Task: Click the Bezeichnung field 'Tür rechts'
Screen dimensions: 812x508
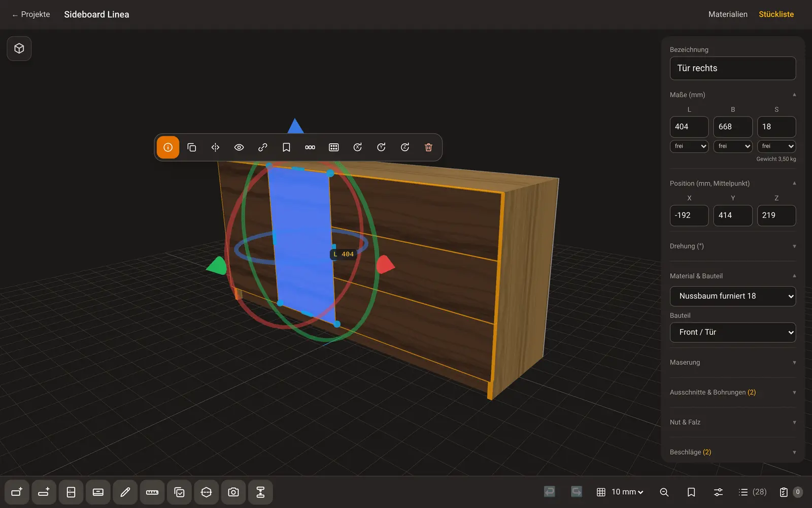Action: [x=733, y=68]
